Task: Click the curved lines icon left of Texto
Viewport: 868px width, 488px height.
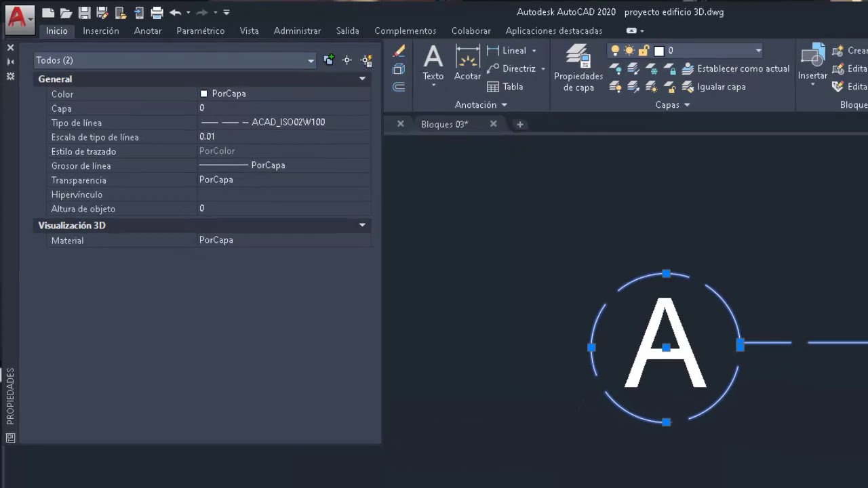Action: click(x=399, y=87)
